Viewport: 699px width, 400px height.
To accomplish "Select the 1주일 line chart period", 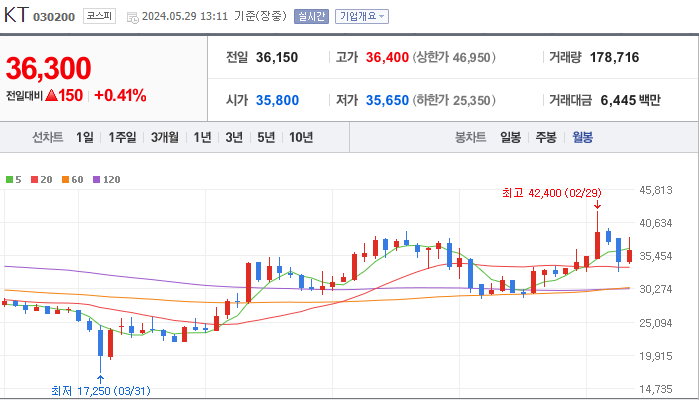I will coord(122,137).
